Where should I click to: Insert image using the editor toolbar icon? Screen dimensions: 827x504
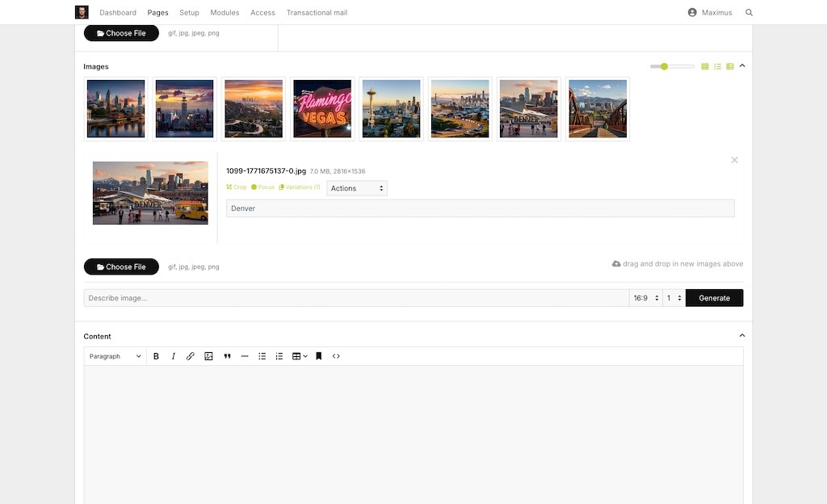[208, 356]
